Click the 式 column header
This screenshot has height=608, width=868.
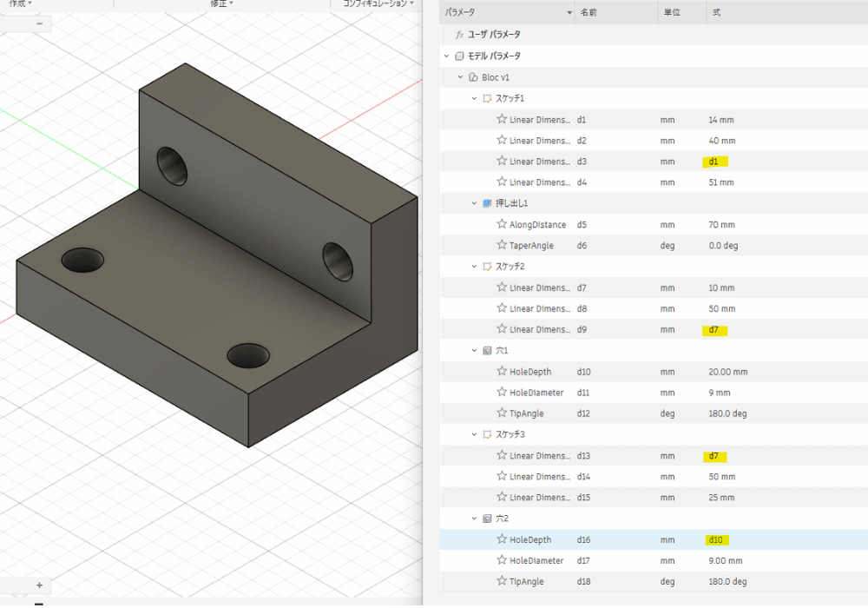point(717,12)
